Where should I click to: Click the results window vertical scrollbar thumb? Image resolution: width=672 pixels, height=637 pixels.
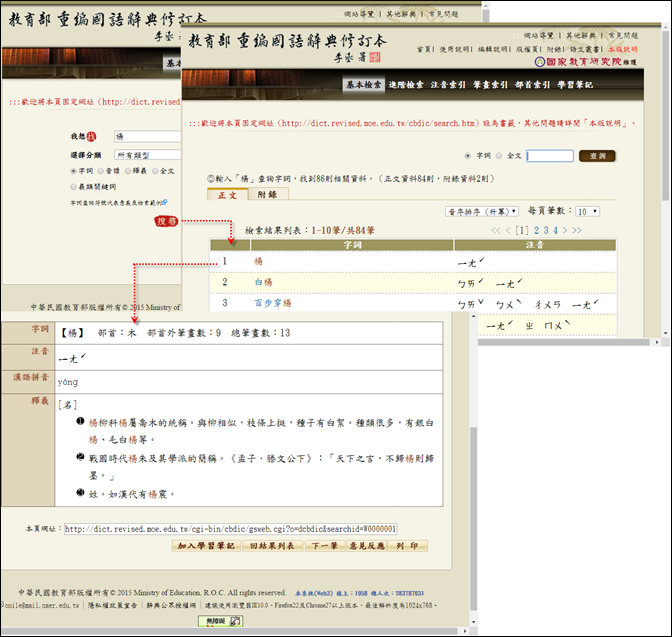tap(665, 116)
